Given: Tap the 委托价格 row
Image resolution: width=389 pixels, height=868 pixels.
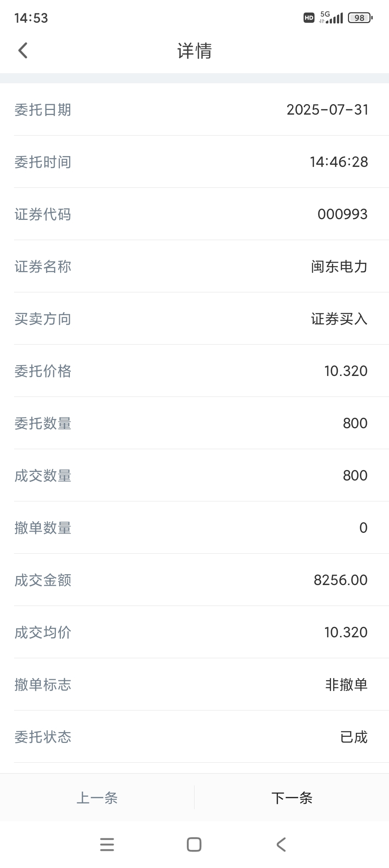Looking at the screenshot, I should (194, 371).
